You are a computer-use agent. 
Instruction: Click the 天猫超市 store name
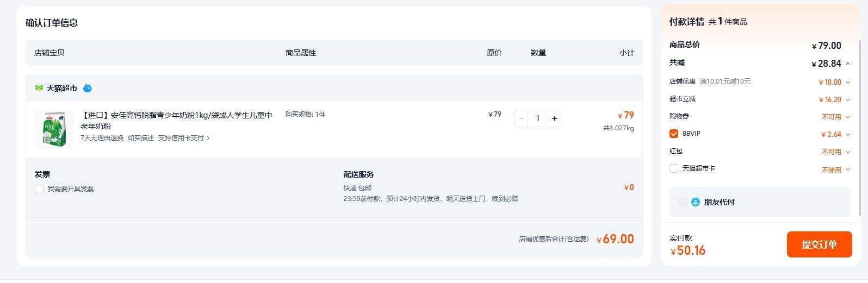(x=61, y=88)
